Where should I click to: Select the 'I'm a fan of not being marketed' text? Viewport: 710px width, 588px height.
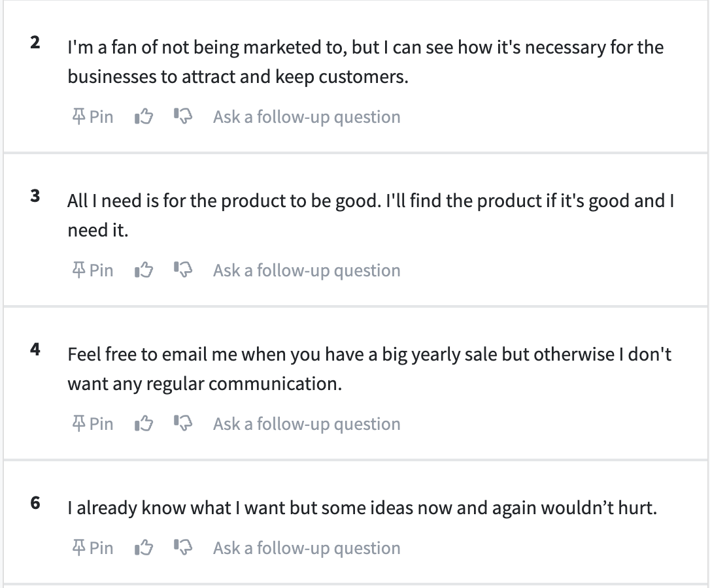click(366, 62)
